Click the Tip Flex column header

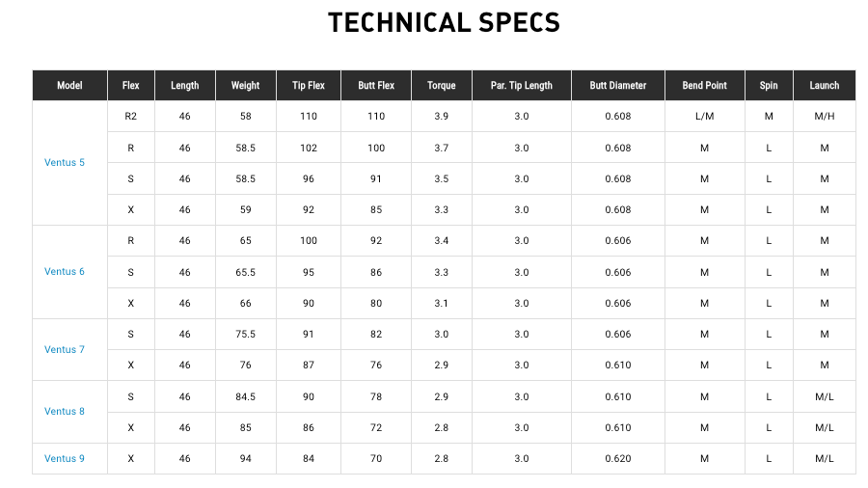click(309, 85)
